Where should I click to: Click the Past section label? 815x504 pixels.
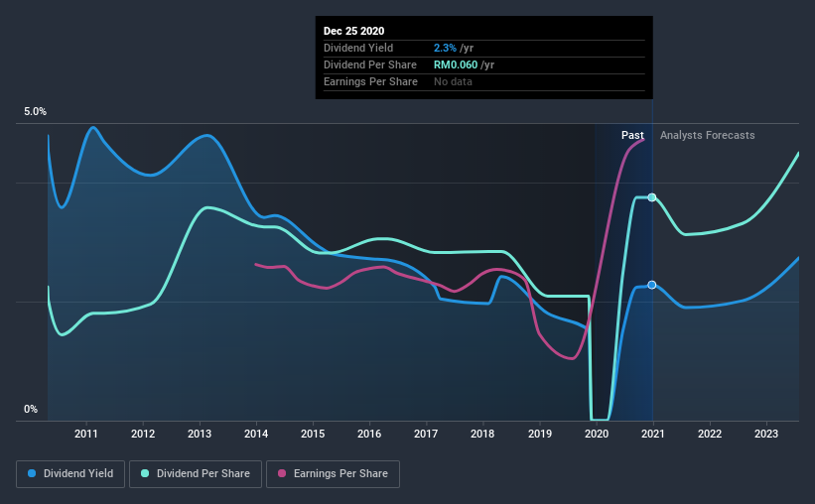click(632, 135)
